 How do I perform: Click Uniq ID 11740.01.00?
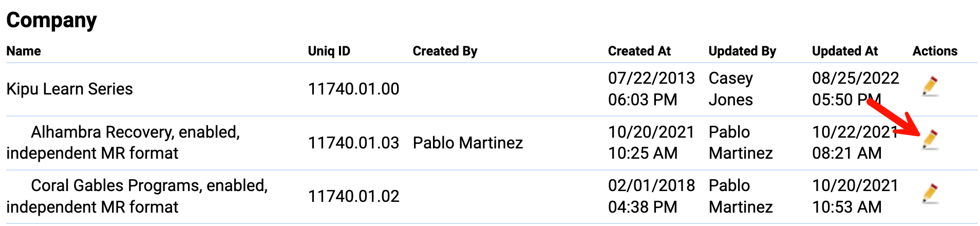click(x=353, y=89)
